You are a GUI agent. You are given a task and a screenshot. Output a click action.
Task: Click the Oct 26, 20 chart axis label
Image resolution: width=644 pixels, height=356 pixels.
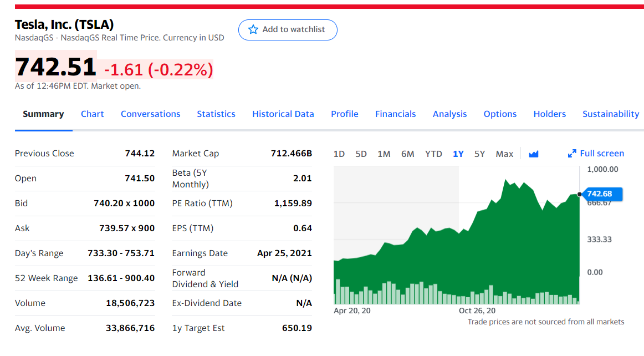477,311
